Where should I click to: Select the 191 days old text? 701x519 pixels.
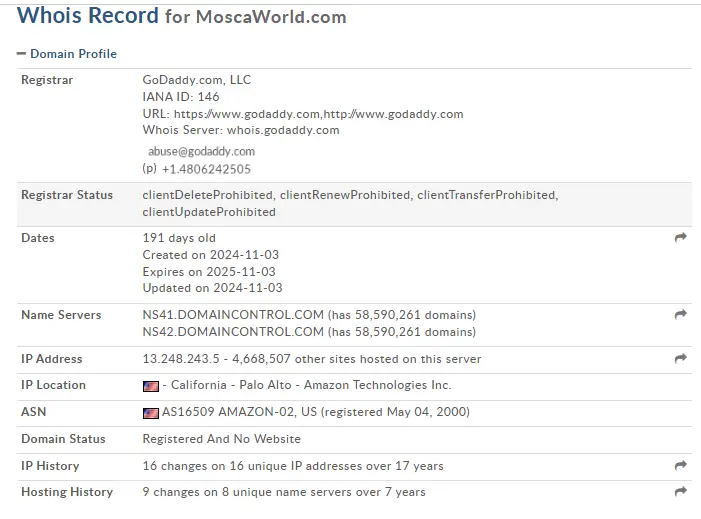pyautogui.click(x=179, y=238)
